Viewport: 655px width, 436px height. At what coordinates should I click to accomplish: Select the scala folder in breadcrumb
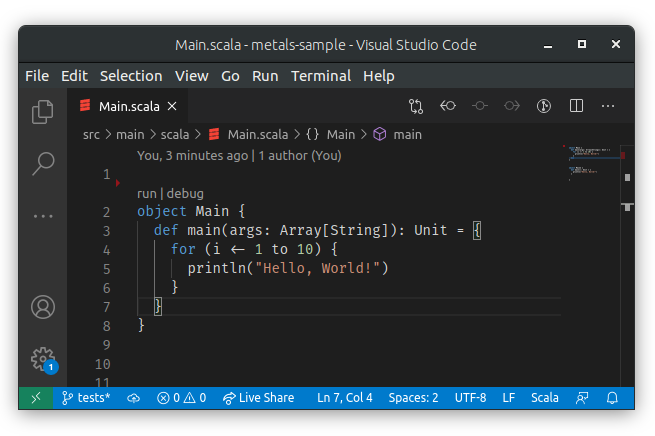[x=175, y=134]
